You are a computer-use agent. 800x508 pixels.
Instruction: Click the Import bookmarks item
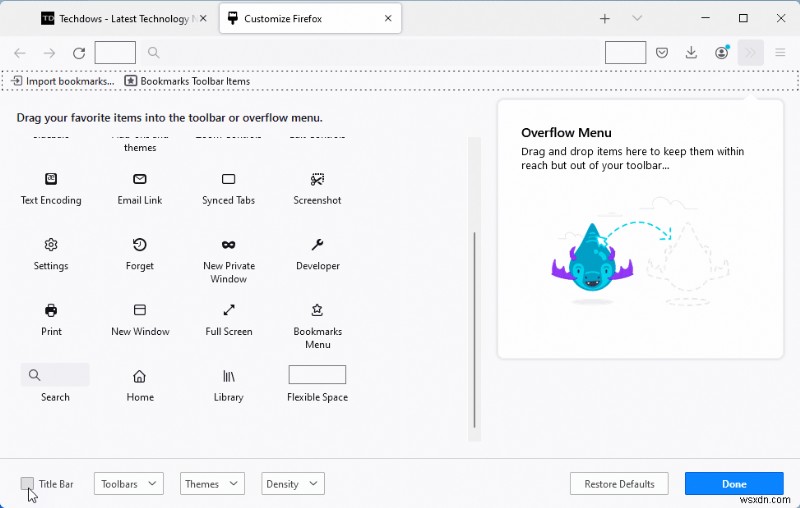pyautogui.click(x=62, y=81)
